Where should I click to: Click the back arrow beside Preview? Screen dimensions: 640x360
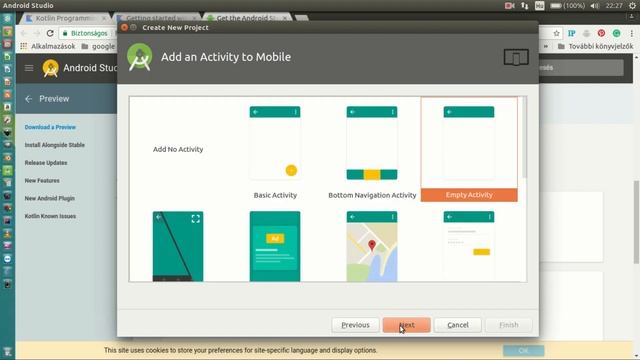[x=28, y=99]
